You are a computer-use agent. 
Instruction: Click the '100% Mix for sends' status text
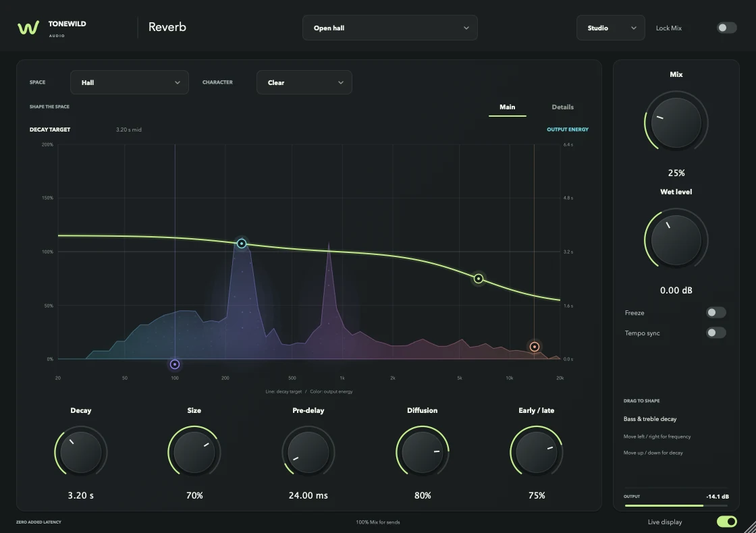pos(378,522)
